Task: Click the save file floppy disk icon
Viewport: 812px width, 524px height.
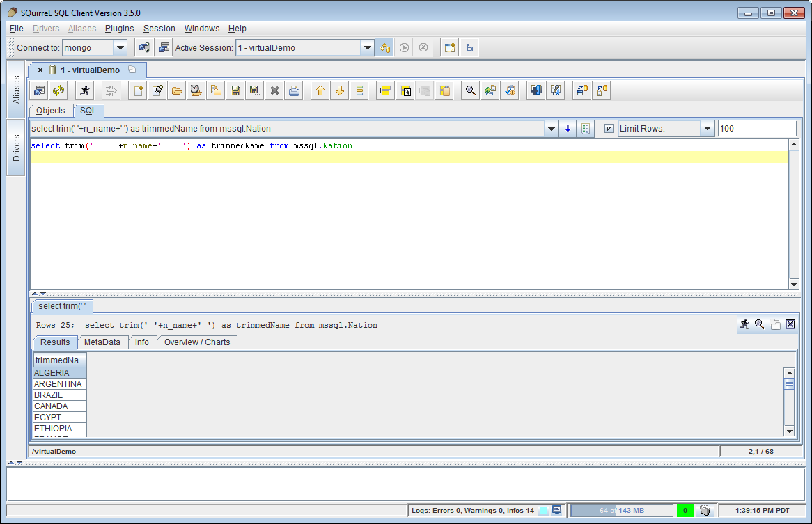Action: point(235,90)
